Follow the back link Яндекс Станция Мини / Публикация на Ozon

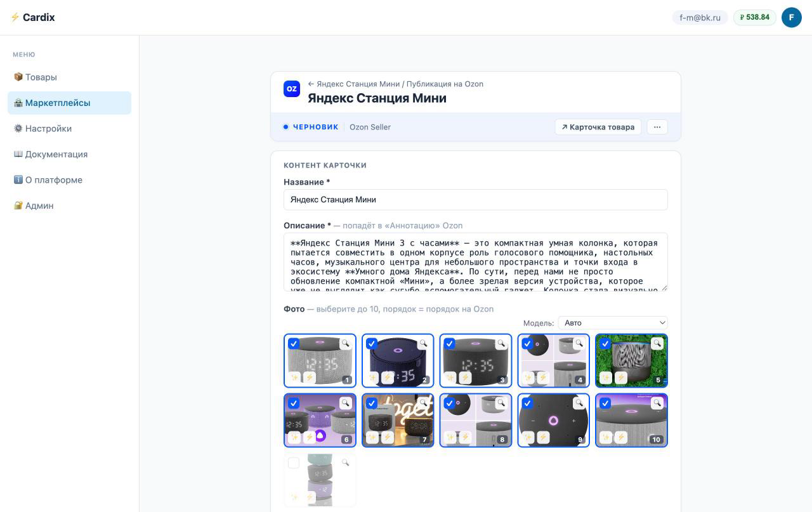(x=396, y=84)
